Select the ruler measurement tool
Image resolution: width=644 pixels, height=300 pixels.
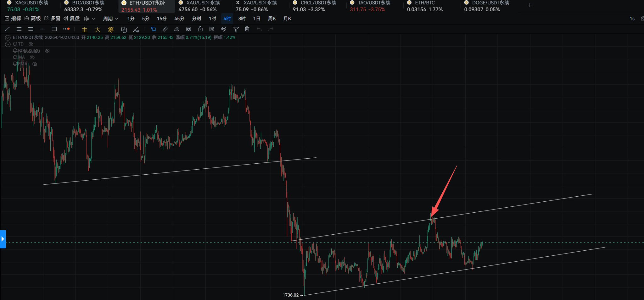[165, 29]
